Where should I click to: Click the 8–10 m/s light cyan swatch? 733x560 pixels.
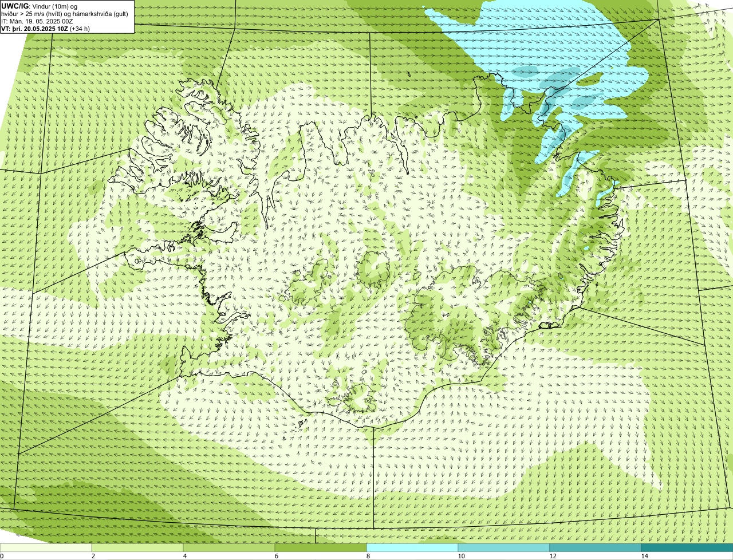click(x=412, y=547)
